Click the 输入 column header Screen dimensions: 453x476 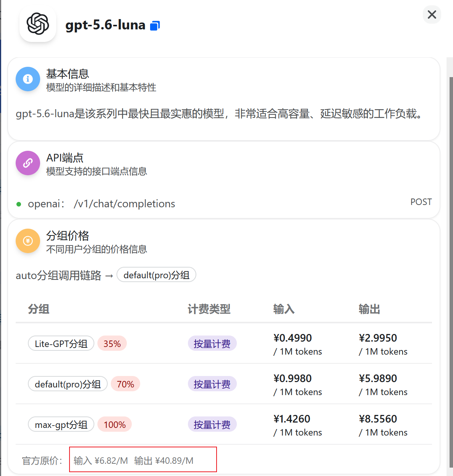point(284,309)
